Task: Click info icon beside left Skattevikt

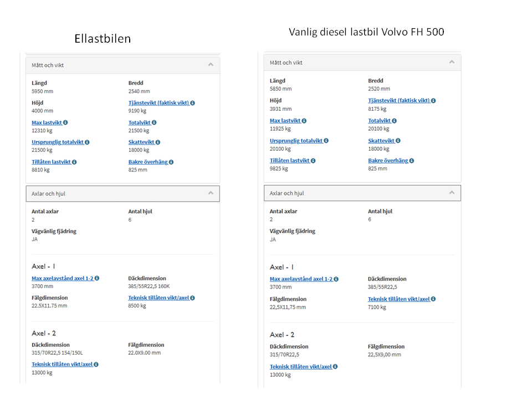Action: coord(158,142)
